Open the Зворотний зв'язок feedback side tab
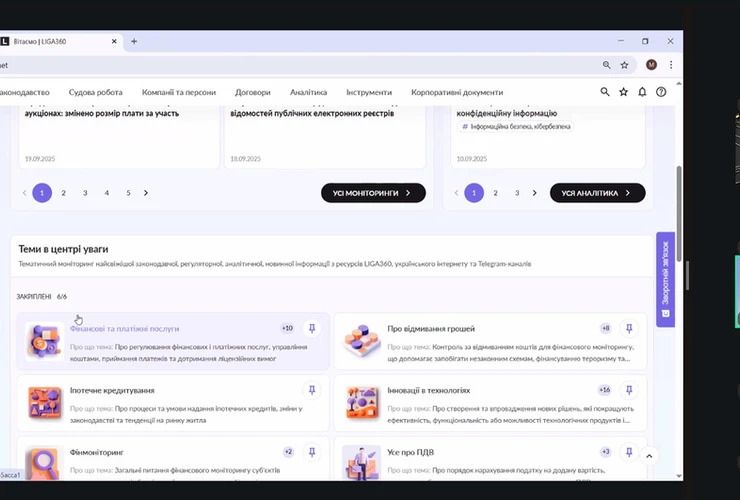 point(666,280)
